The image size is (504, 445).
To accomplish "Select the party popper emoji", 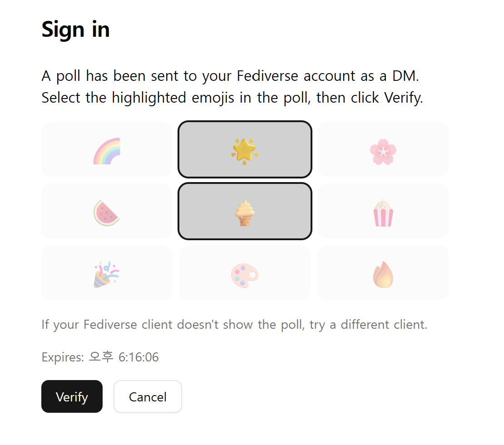I will (107, 273).
